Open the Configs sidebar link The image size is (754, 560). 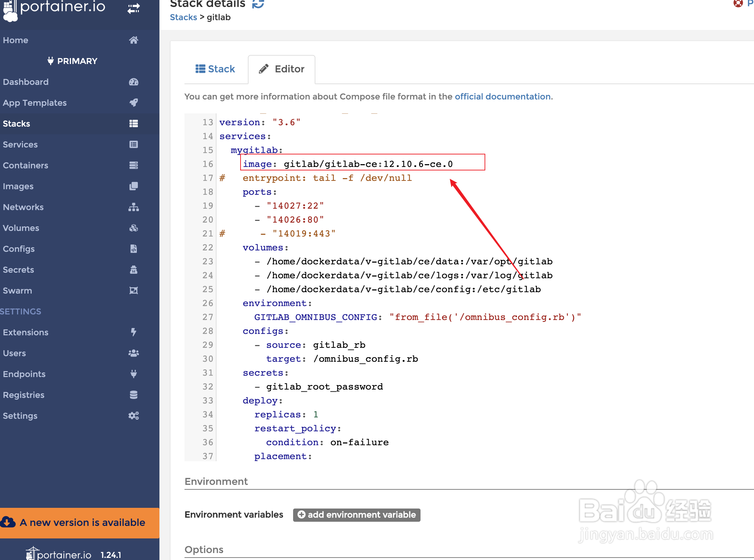19,249
